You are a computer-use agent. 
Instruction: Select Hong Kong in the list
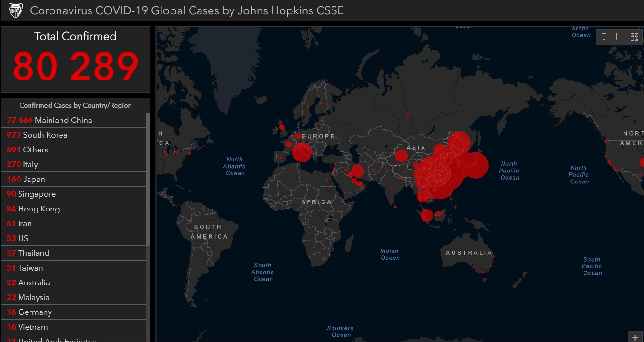[74, 209]
